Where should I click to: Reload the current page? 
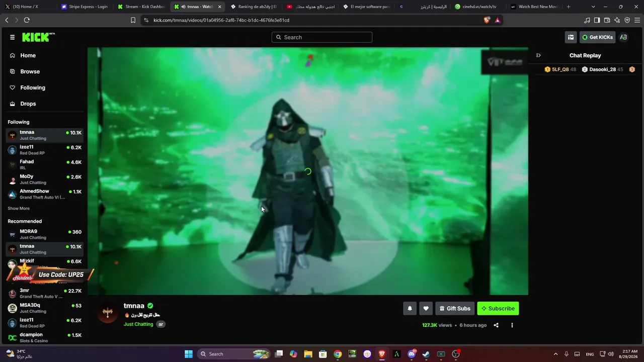point(27,20)
